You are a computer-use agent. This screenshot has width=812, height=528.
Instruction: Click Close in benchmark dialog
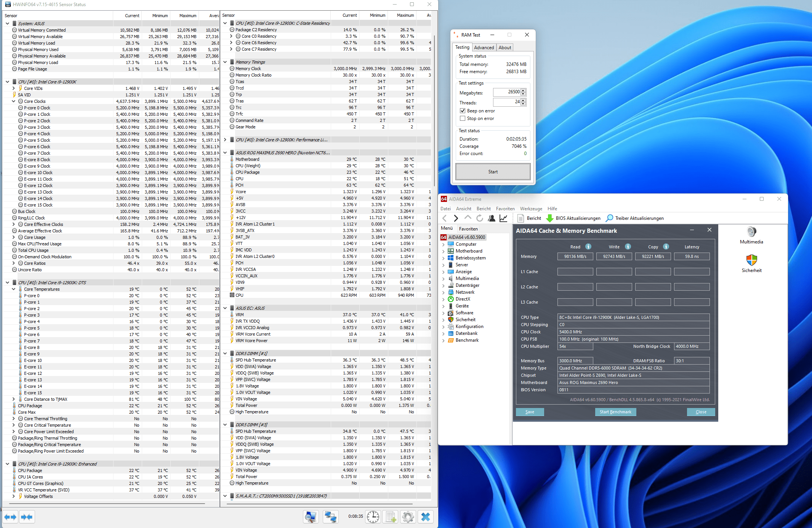point(701,412)
